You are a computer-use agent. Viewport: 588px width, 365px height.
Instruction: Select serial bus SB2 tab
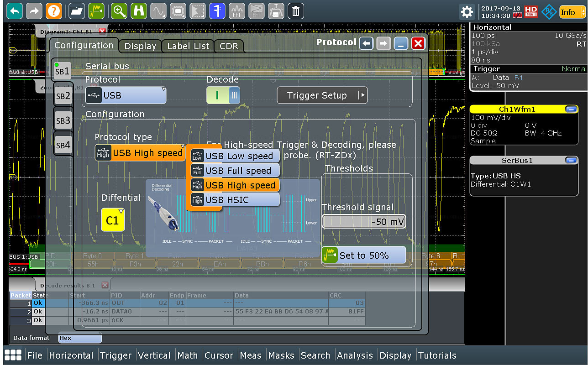[63, 96]
